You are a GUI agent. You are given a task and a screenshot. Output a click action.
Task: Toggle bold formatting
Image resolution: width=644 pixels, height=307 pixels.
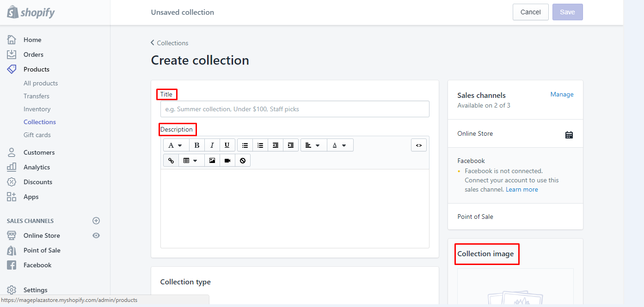point(197,145)
